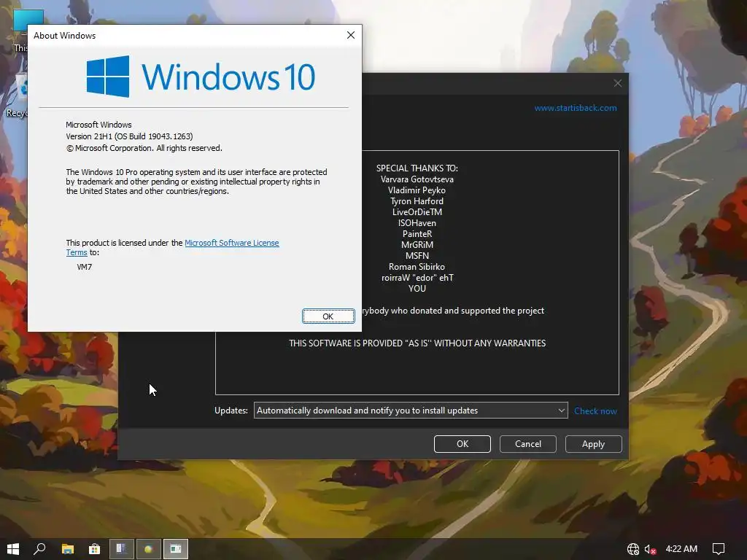This screenshot has height=560, width=747.
Task: Click 'SPECIAL THANKS TO:' heading
Action: point(417,168)
